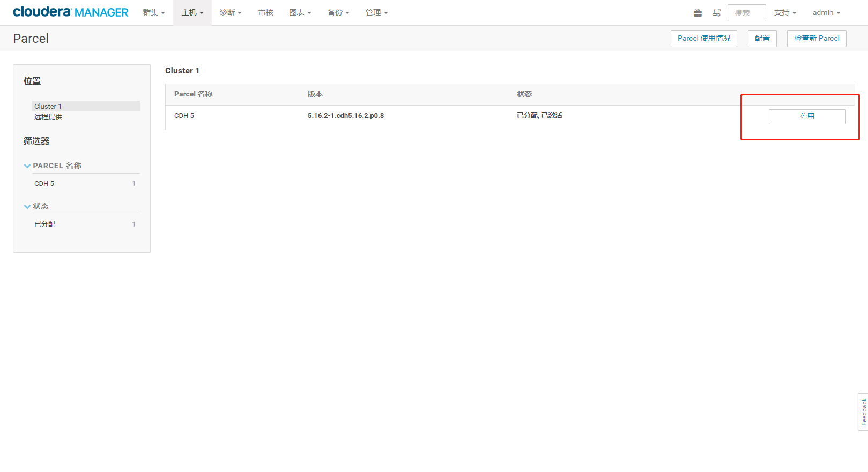Click the 检查新 Parcel button
The height and width of the screenshot is (472, 868).
(x=817, y=39)
